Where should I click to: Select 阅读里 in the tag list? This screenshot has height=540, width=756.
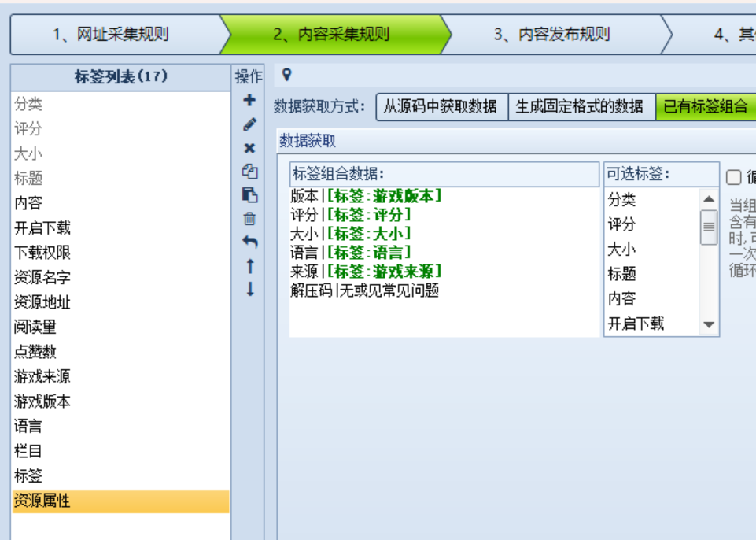(120, 327)
